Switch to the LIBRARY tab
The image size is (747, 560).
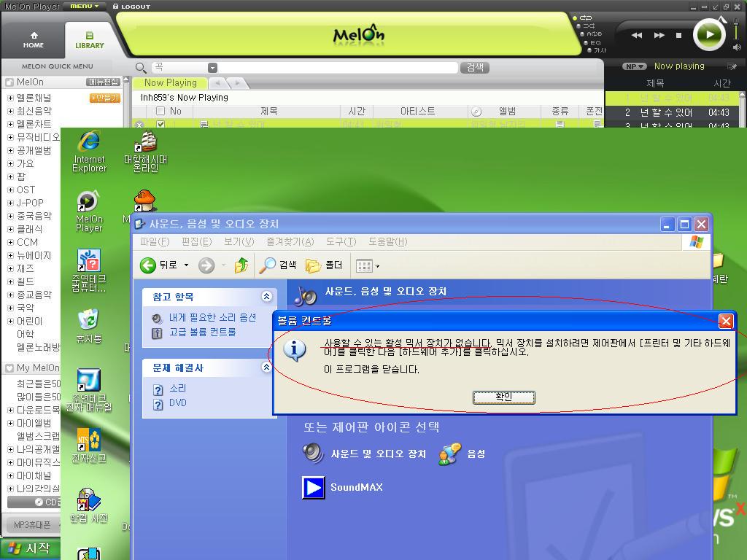click(90, 40)
